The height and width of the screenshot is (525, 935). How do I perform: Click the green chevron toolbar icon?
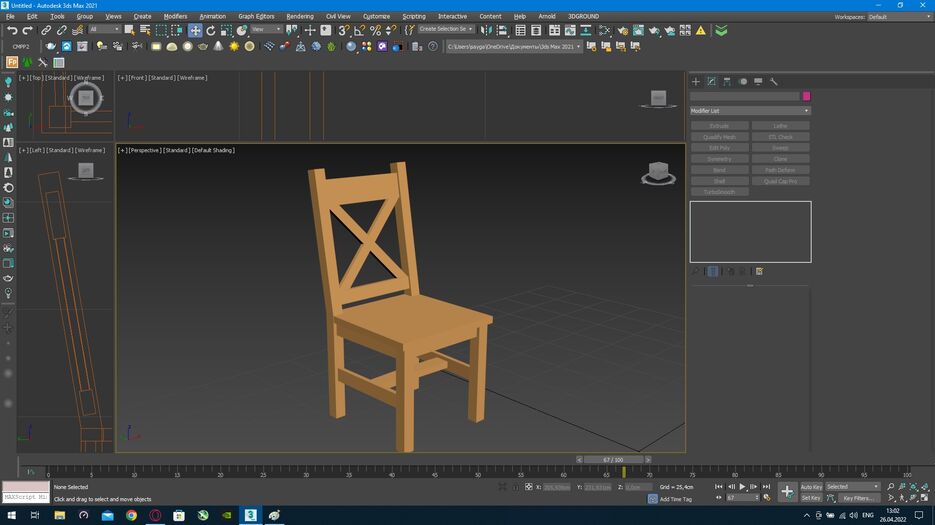click(721, 30)
